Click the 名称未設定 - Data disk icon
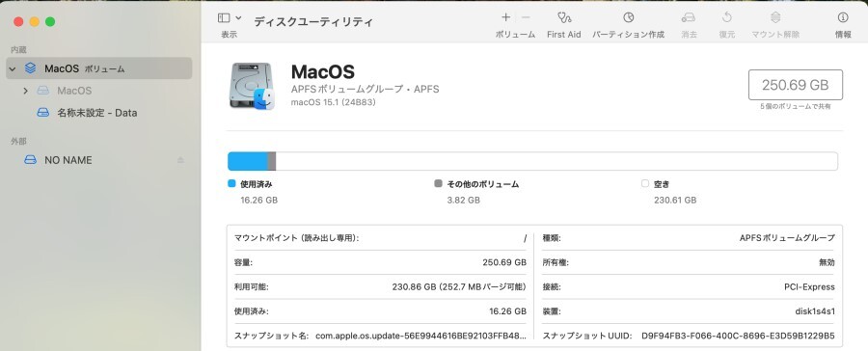The width and height of the screenshot is (868, 351). (43, 113)
